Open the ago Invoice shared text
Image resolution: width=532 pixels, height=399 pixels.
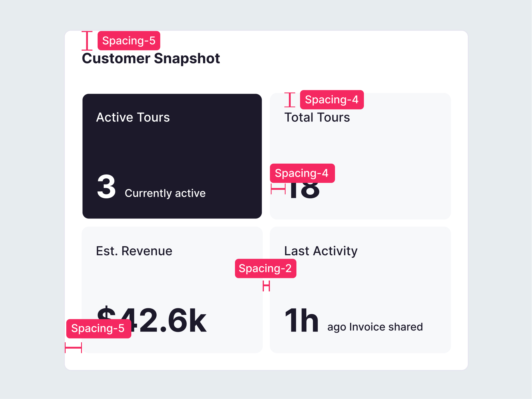(375, 327)
